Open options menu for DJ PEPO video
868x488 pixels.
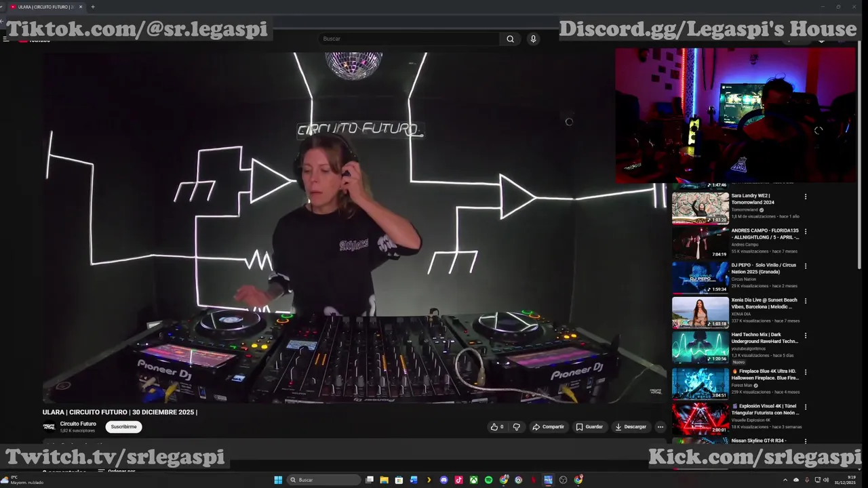coord(806,266)
